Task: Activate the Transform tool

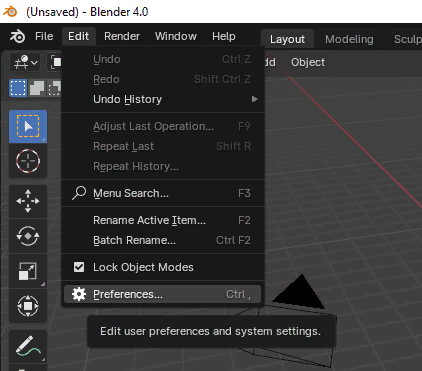Action: click(28, 306)
